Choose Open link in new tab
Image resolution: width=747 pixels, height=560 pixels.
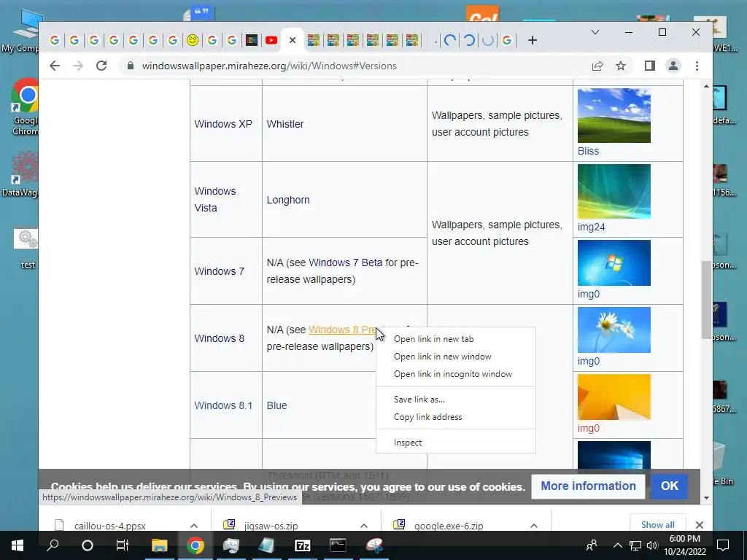pyautogui.click(x=456, y=339)
